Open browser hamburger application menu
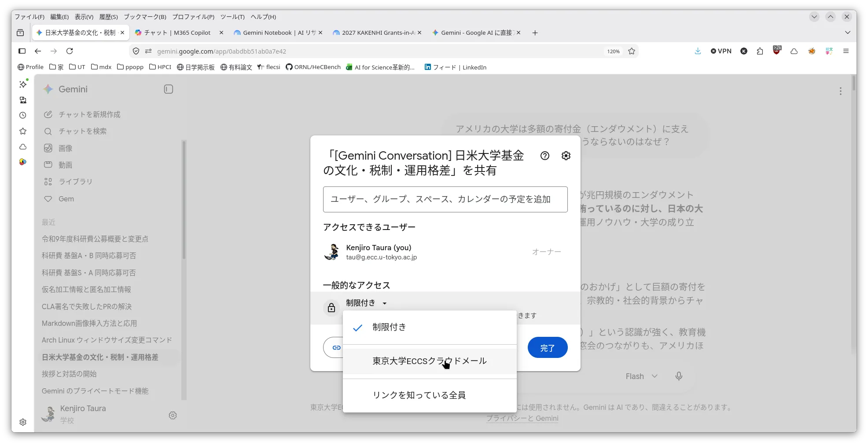 coord(846,51)
